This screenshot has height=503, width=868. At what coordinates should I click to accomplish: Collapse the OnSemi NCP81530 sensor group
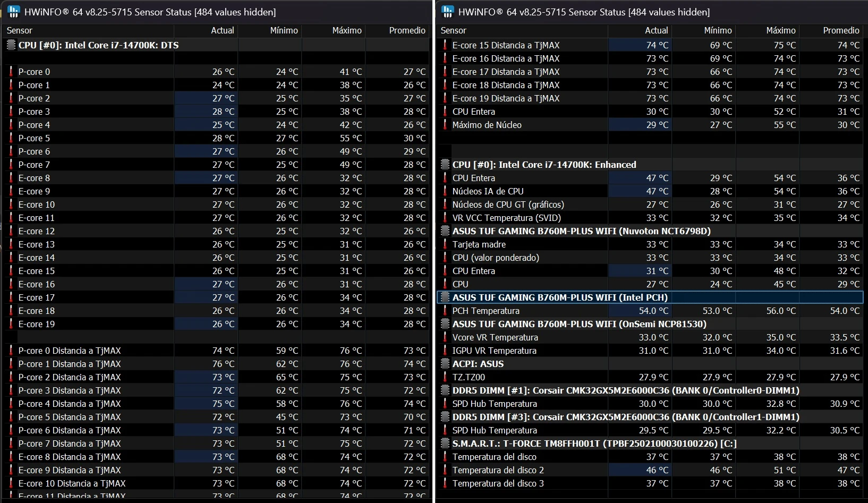point(651,324)
